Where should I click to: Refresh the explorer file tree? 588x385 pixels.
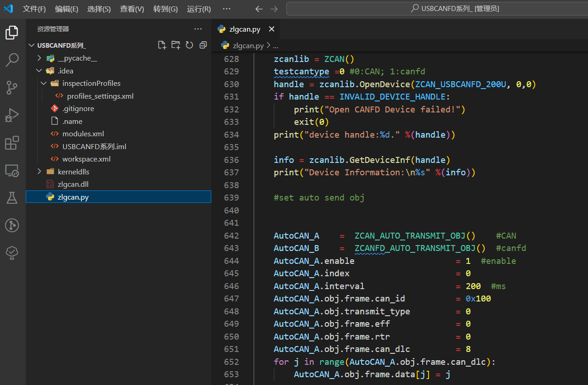pos(189,45)
